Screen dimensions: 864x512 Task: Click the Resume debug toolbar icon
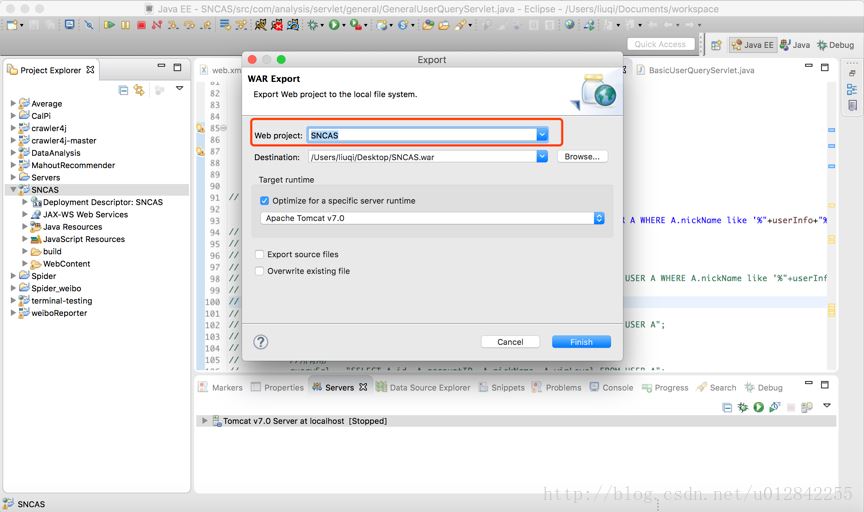point(109,25)
